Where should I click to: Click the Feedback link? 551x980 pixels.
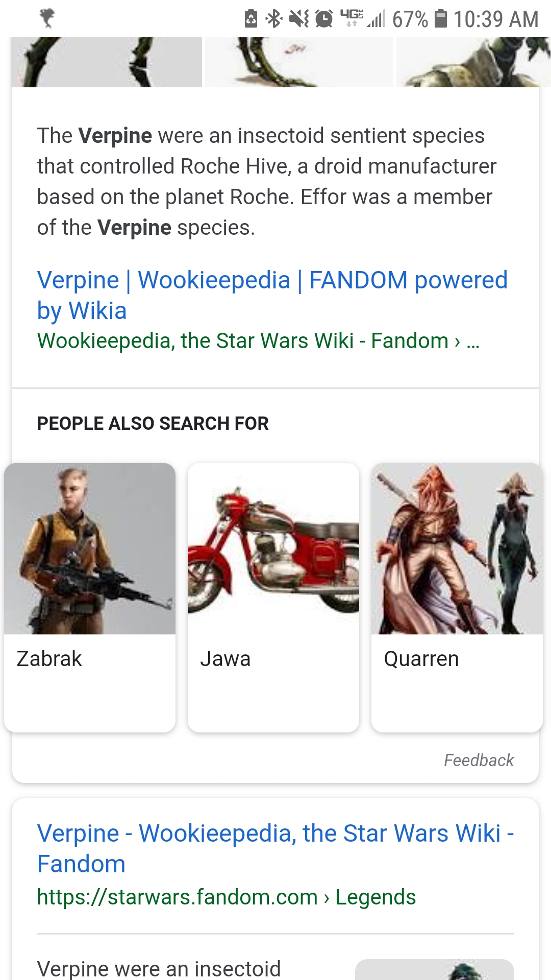click(479, 761)
